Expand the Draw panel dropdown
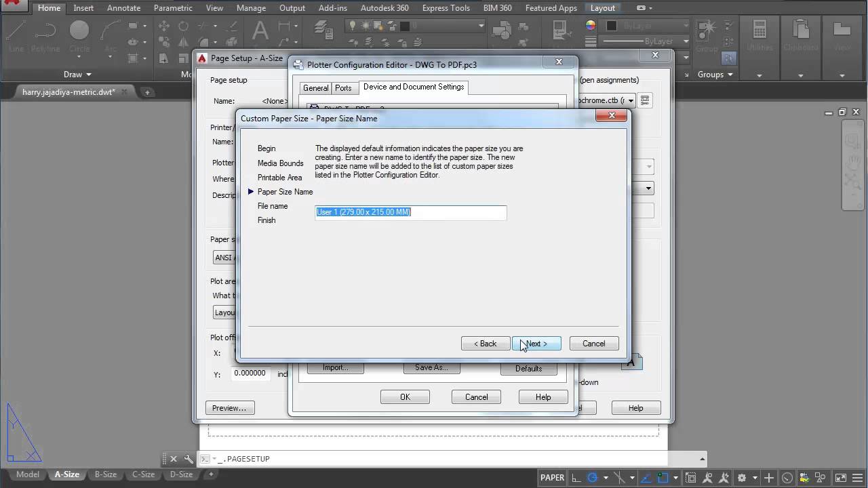868x488 pixels. (x=78, y=75)
